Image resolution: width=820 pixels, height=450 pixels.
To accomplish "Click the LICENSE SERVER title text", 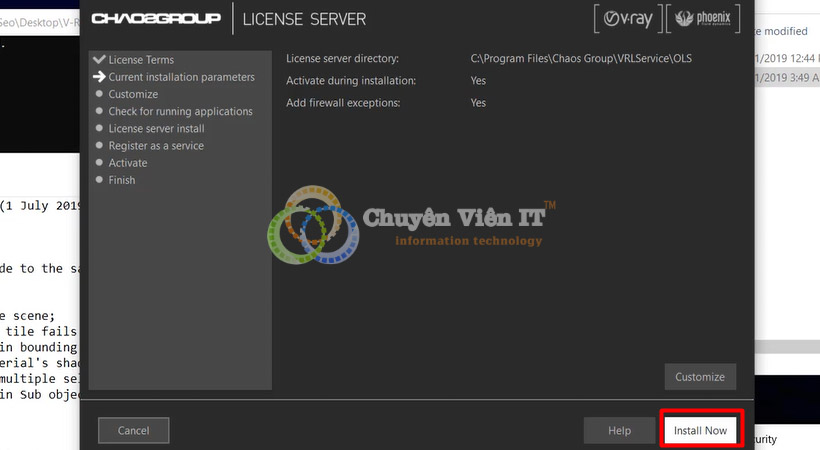I will 304,19.
